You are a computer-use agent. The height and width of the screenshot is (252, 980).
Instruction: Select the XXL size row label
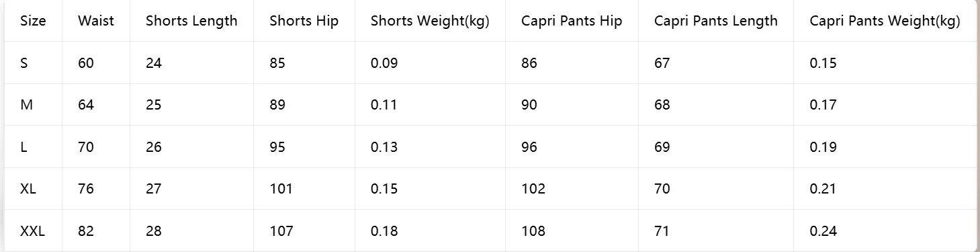(33, 231)
